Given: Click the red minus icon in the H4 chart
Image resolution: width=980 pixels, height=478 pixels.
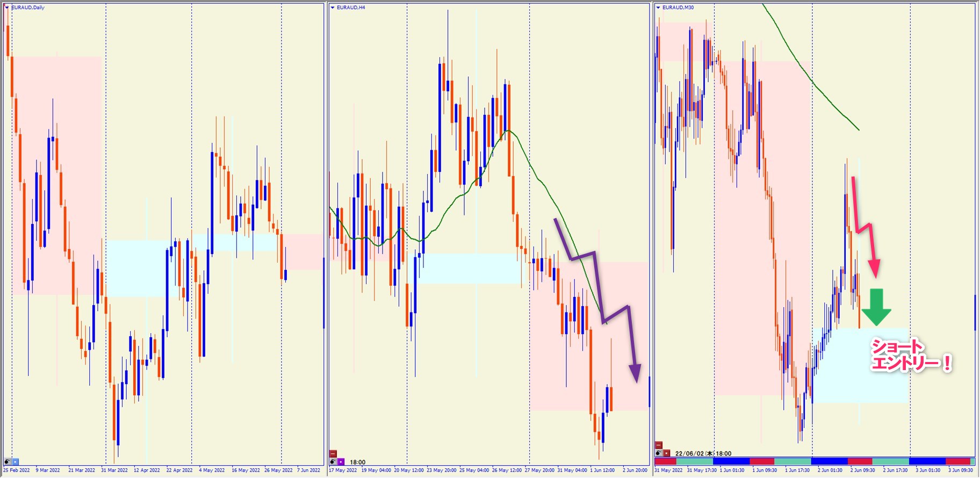Looking at the screenshot, I should 333,454.
